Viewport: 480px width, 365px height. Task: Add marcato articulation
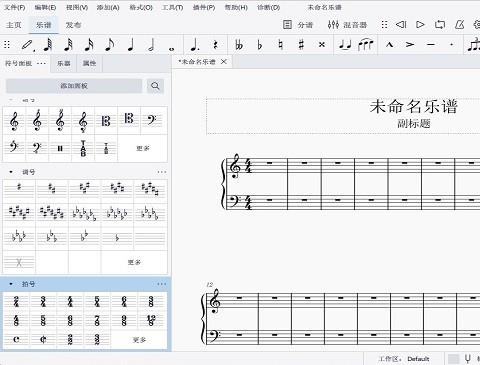[x=389, y=45]
